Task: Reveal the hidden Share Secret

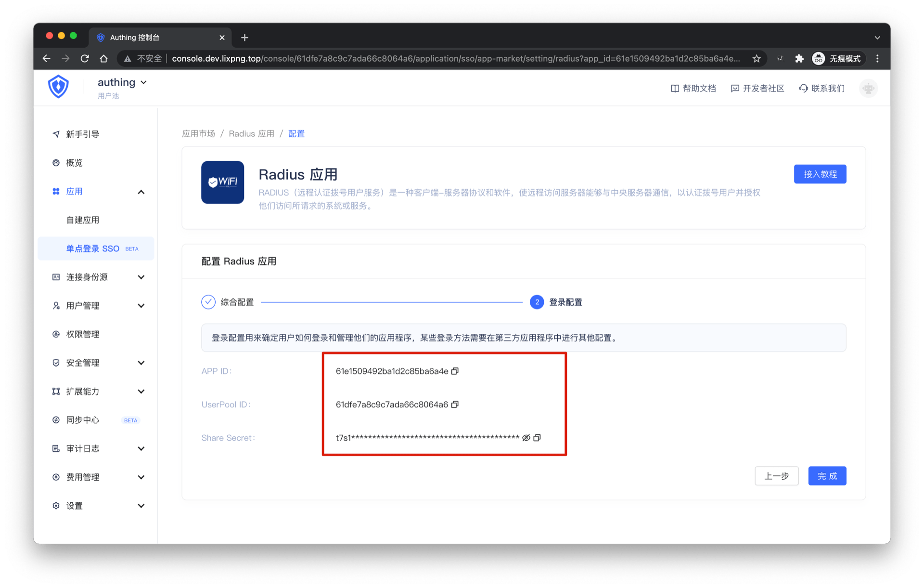Action: pyautogui.click(x=526, y=437)
